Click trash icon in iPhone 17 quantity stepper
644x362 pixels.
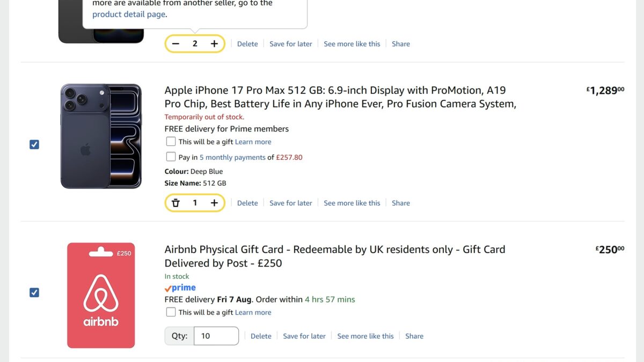(175, 203)
